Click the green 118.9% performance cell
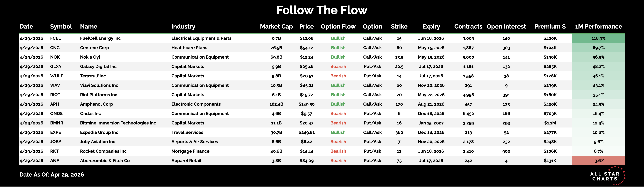644x187 pixels. (x=598, y=38)
